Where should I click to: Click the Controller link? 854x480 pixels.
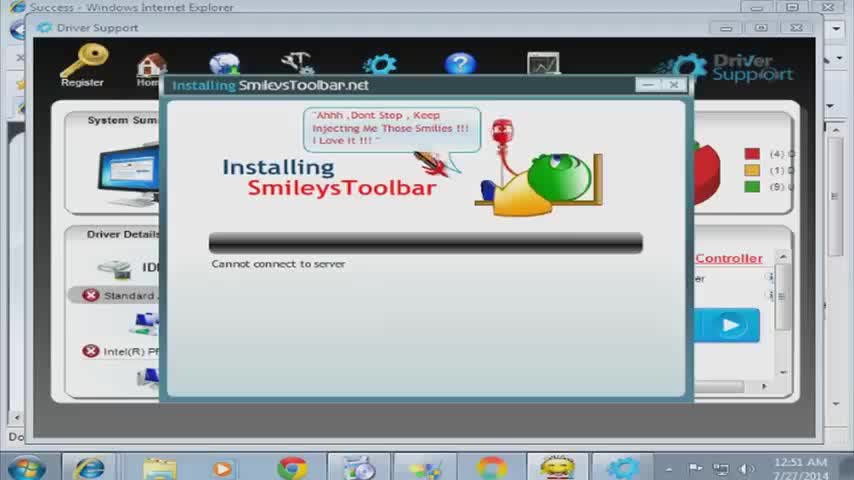(729, 258)
